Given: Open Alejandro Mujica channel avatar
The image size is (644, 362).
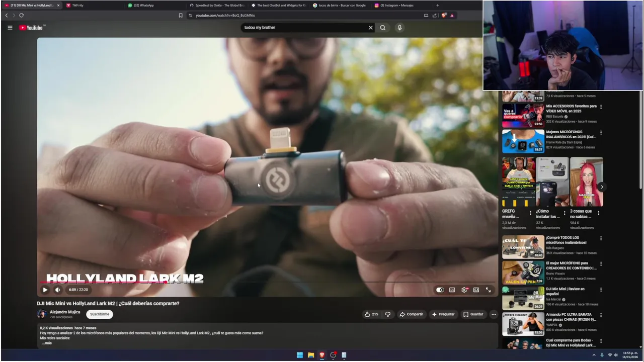Looking at the screenshot, I should (42, 314).
